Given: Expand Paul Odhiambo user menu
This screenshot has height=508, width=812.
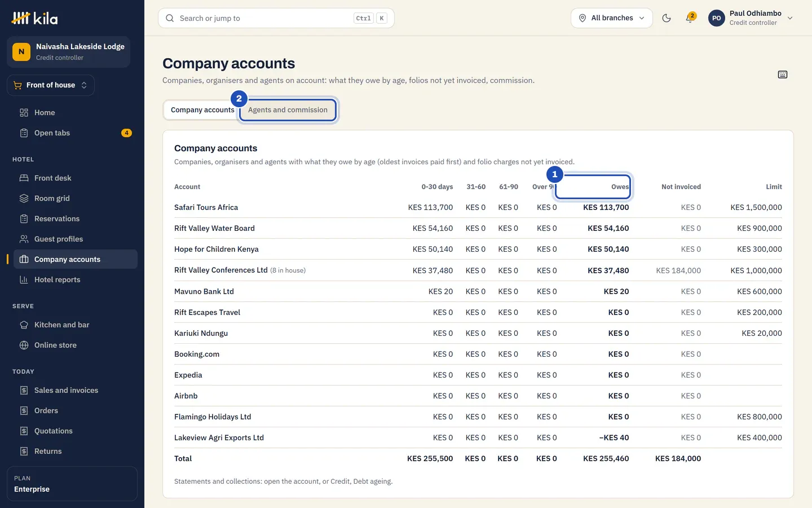Looking at the screenshot, I should point(751,18).
